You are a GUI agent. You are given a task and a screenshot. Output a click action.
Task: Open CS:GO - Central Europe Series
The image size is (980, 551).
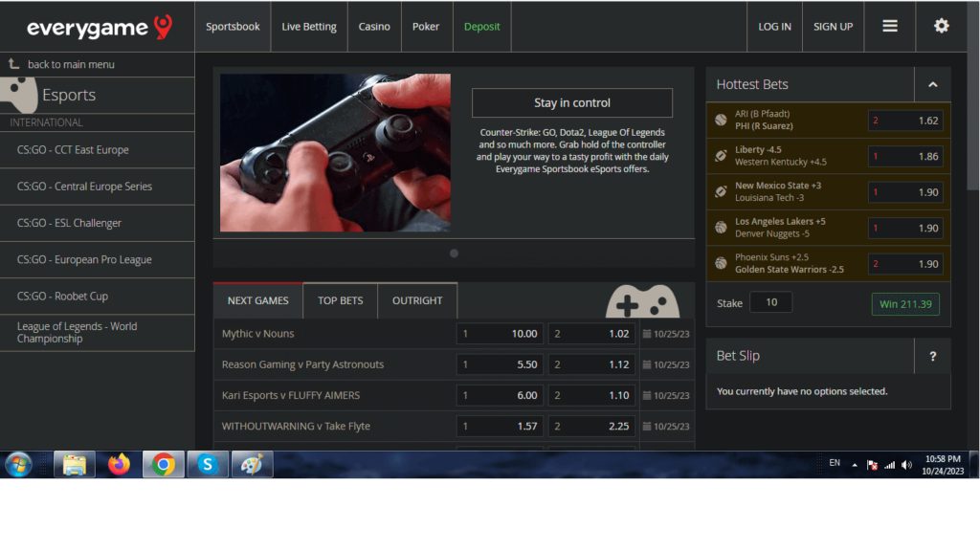(97, 187)
